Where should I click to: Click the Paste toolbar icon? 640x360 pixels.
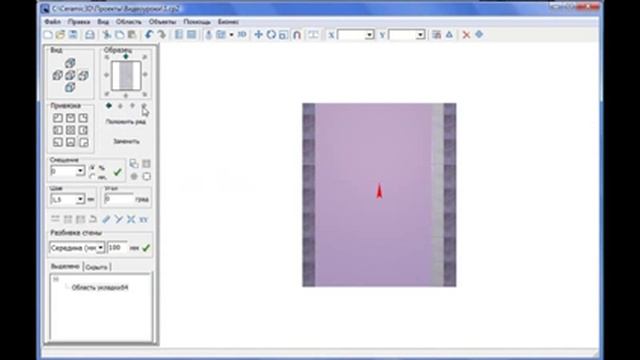pos(131,35)
